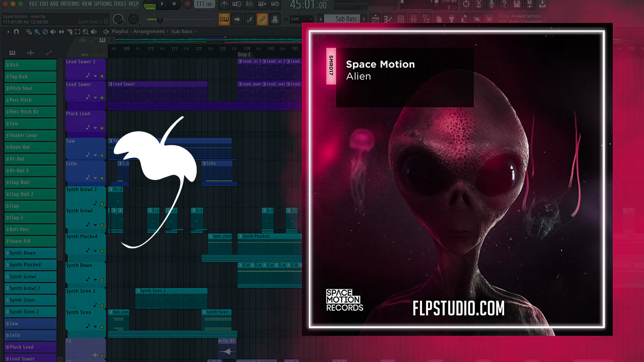Select the Zoom magnifier tool in playlist toolbar

tap(86, 32)
